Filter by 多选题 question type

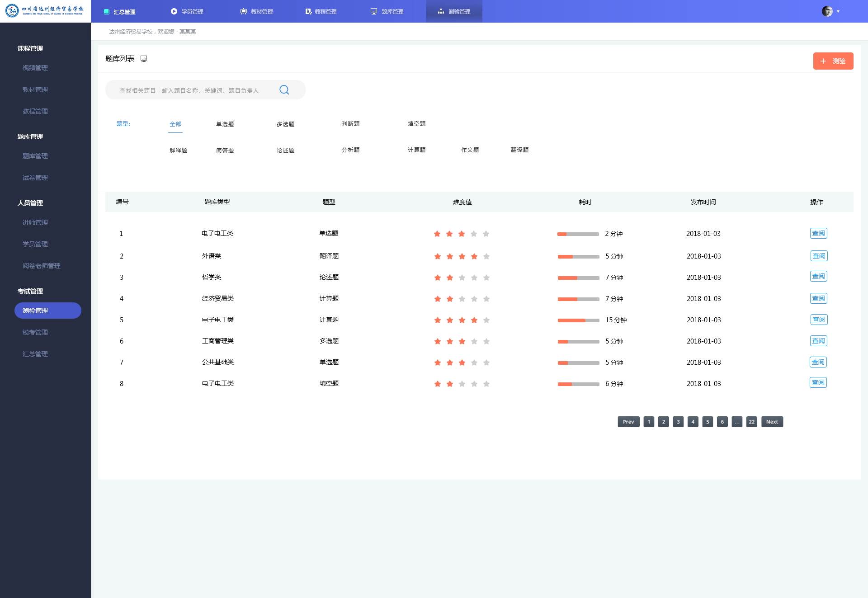pyautogui.click(x=285, y=124)
